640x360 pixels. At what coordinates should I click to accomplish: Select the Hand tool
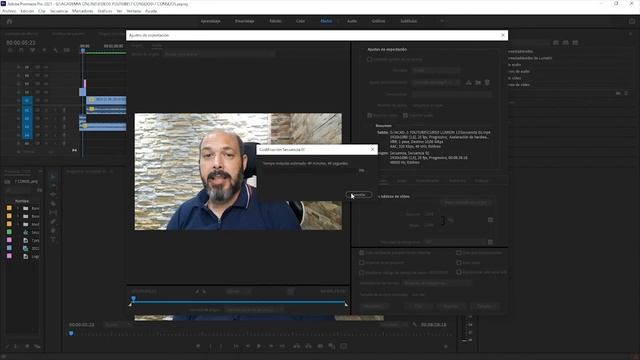[53, 231]
